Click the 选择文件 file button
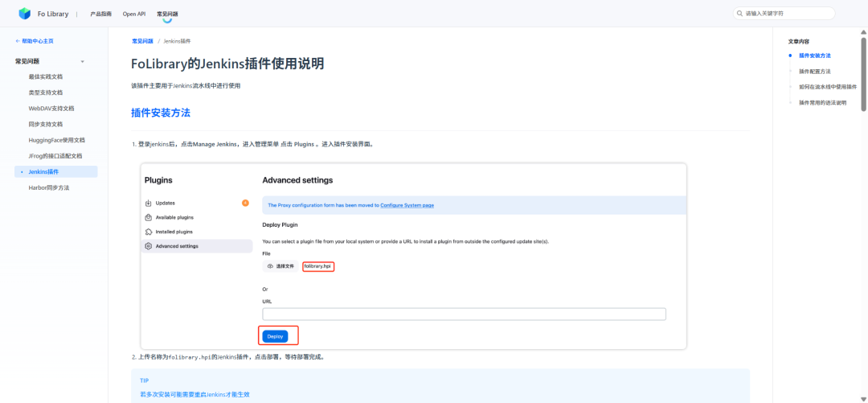This screenshot has height=403, width=868. (x=280, y=266)
